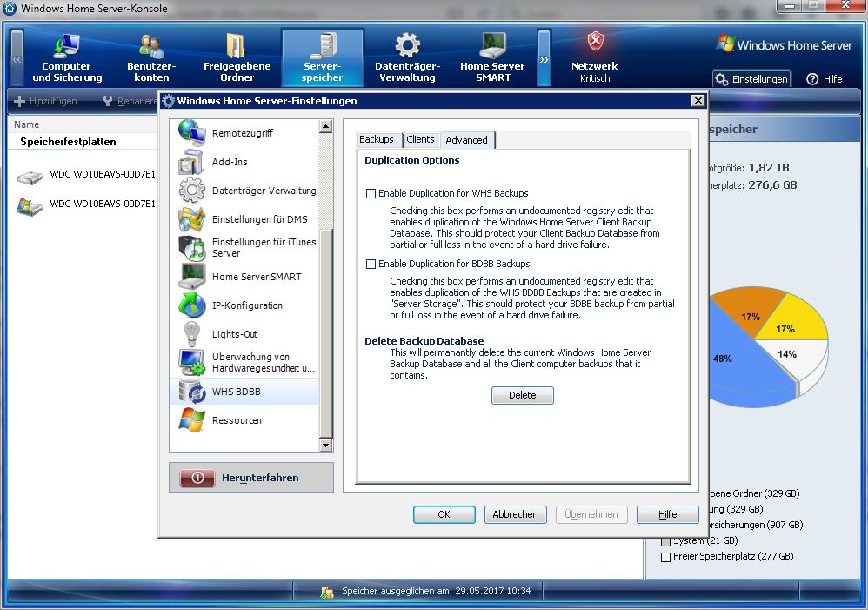Click the Hilfe question mark icon
The height and width of the screenshot is (610, 868).
[812, 79]
